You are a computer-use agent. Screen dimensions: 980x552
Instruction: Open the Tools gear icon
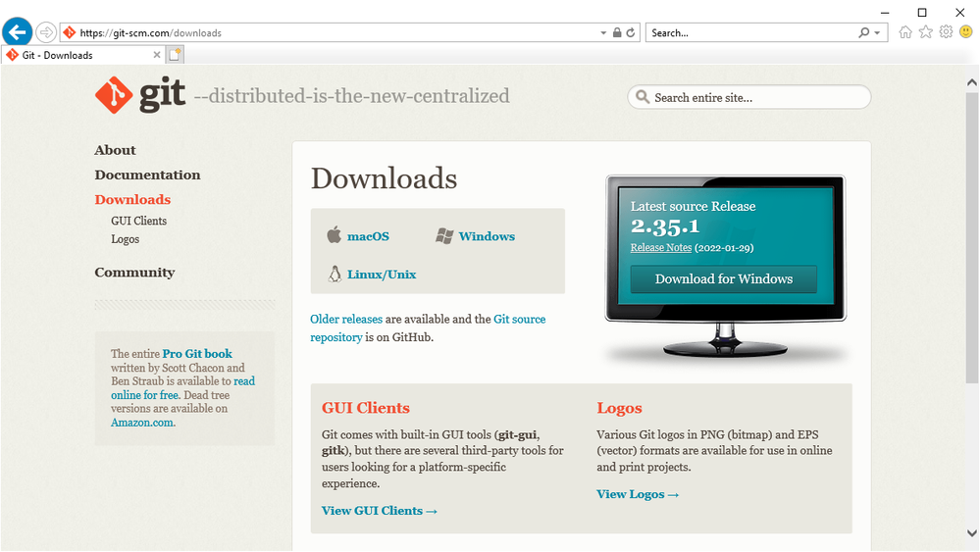pos(946,31)
